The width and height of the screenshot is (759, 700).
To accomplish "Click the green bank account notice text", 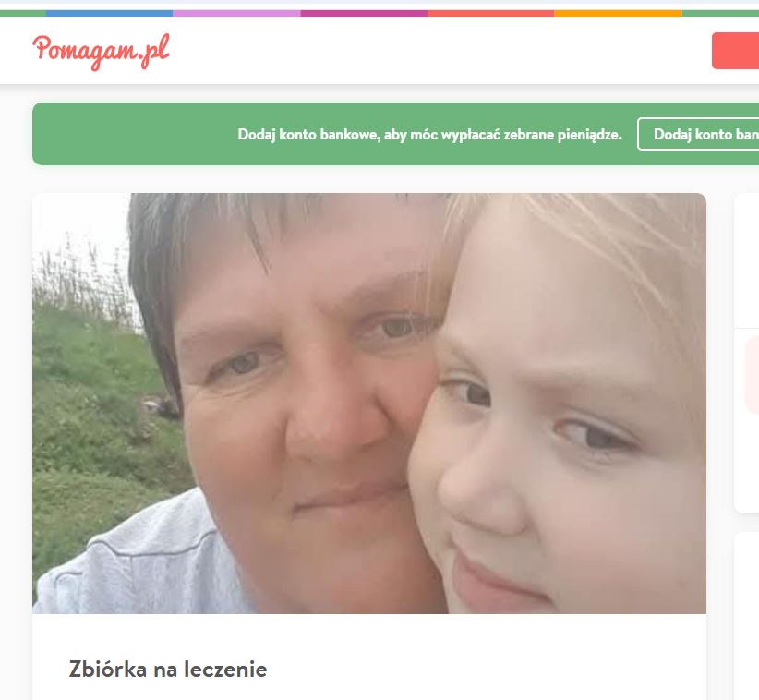I will click(429, 134).
